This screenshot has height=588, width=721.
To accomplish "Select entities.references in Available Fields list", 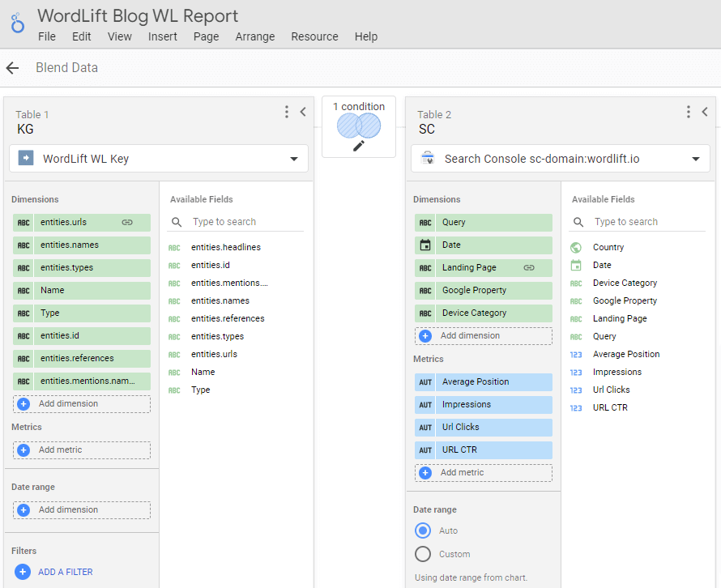I will coord(228,318).
